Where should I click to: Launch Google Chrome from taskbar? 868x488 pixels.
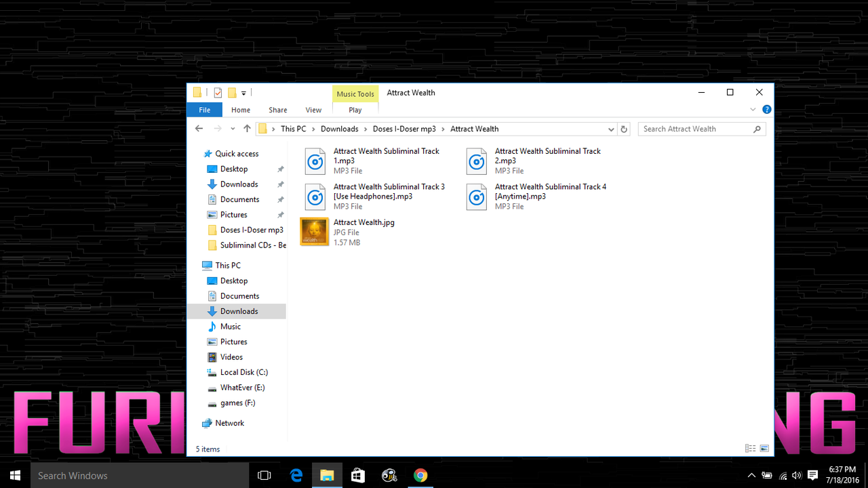click(x=420, y=476)
